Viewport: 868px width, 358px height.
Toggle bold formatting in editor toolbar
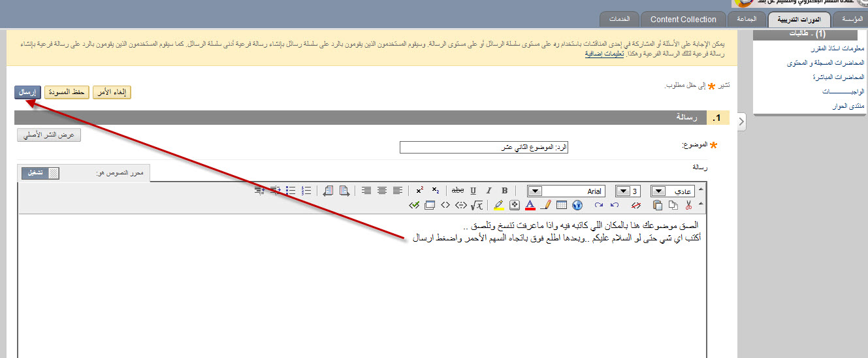(504, 191)
